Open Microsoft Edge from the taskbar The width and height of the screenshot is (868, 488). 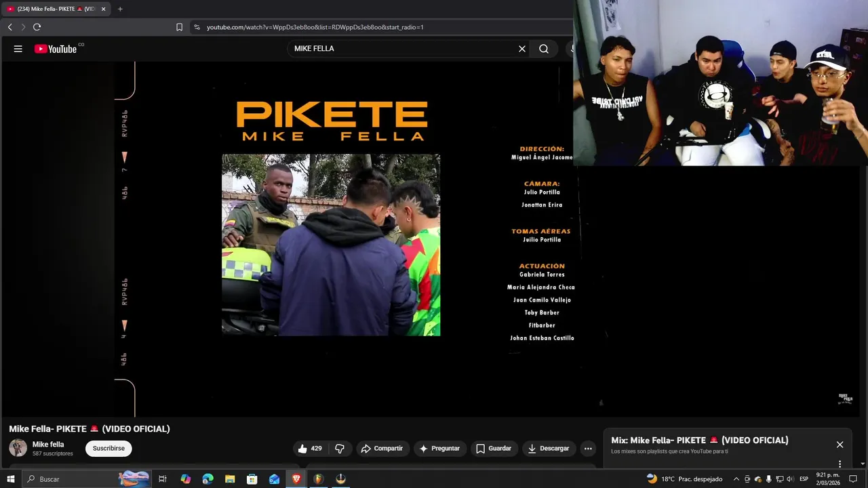pos(208,479)
